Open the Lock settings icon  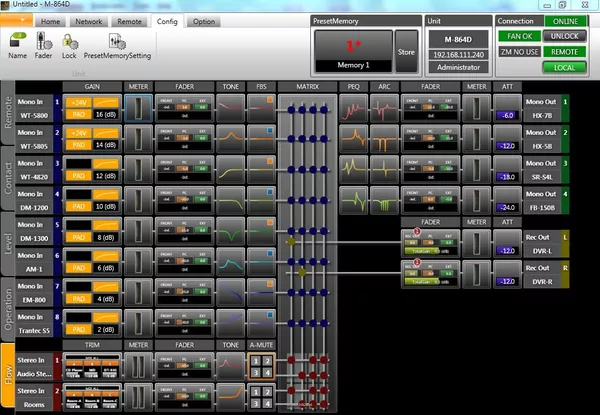coord(69,46)
